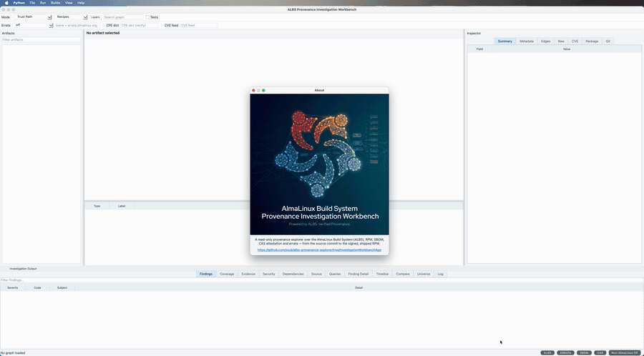Switch to the Timeline tab
The image size is (644, 356).
pyautogui.click(x=382, y=274)
